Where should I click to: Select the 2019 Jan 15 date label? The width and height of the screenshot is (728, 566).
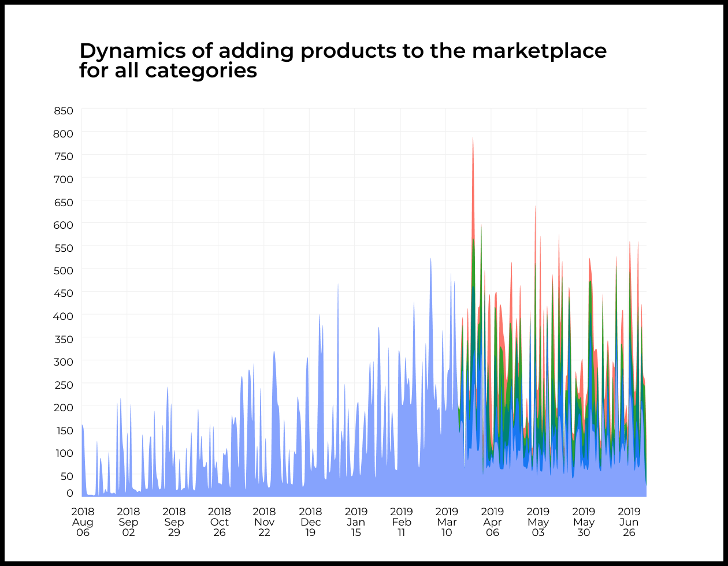click(x=356, y=522)
